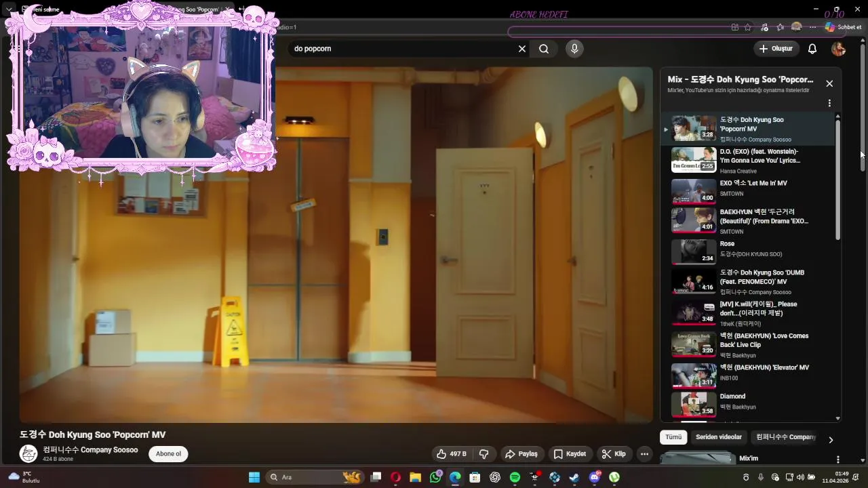Screen dimensions: 868x488
Task: Bookmark page with star icon in address bar
Action: [x=748, y=27]
